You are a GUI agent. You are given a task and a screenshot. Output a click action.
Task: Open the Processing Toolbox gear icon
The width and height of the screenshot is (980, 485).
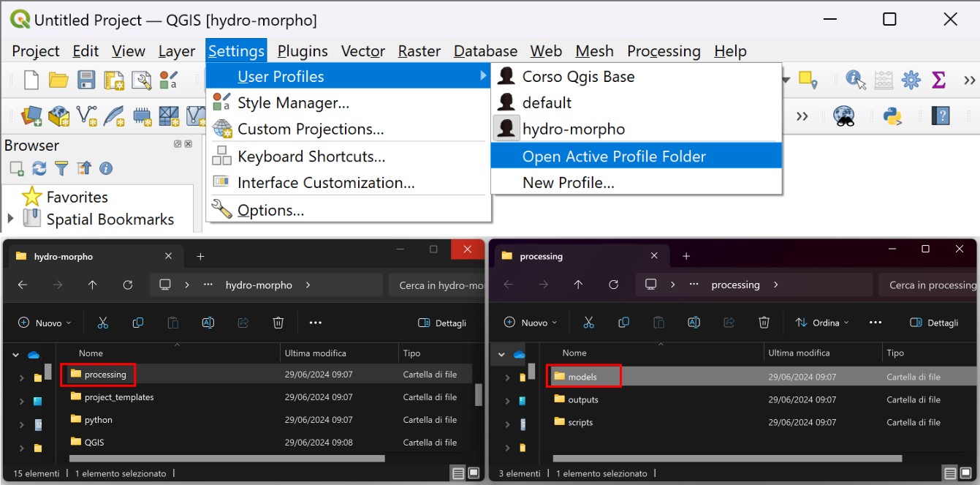911,80
